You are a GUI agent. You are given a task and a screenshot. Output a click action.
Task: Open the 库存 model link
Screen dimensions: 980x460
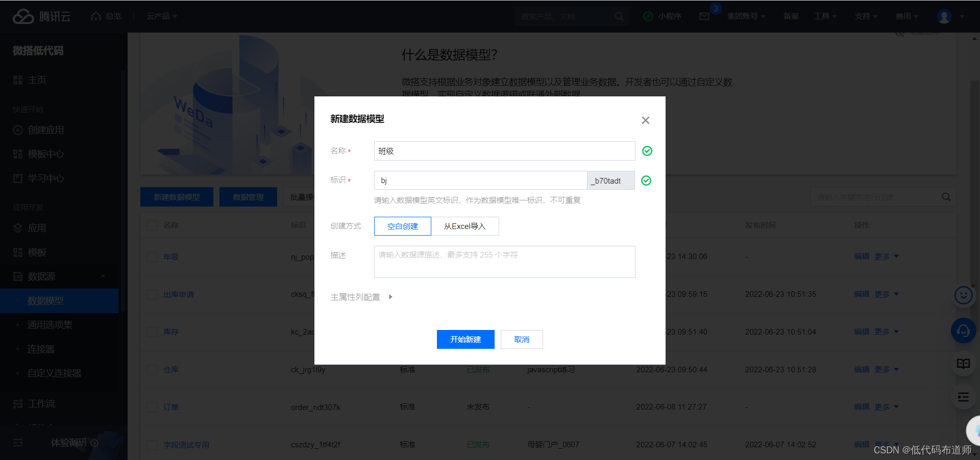pyautogui.click(x=171, y=332)
